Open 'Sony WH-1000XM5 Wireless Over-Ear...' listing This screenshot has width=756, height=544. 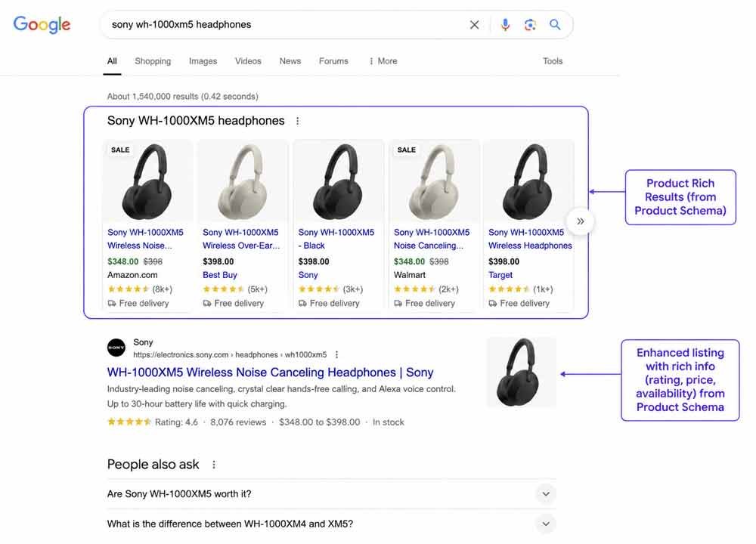click(x=241, y=239)
